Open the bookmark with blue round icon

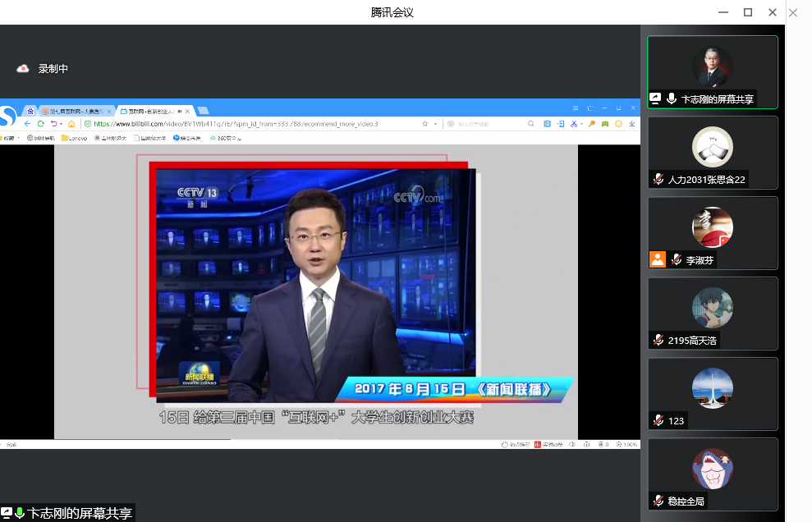(x=187, y=138)
